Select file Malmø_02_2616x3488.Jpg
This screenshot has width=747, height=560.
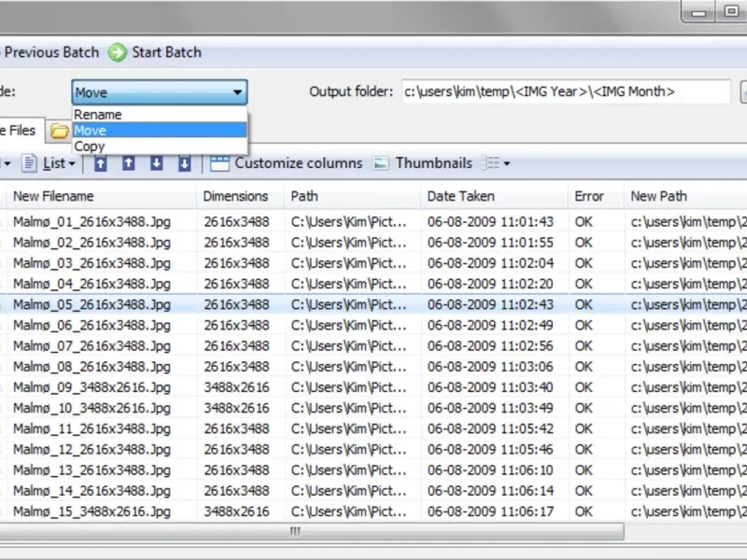click(x=92, y=243)
